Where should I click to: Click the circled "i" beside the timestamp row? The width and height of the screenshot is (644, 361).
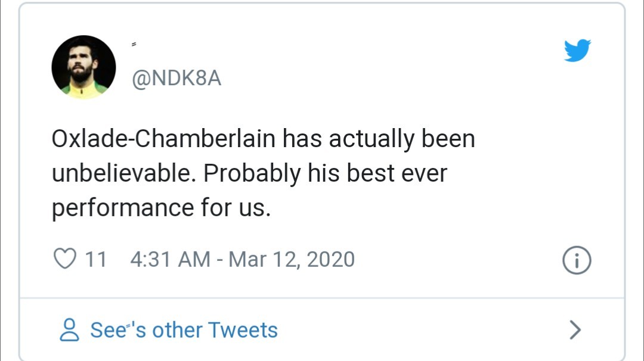(577, 259)
